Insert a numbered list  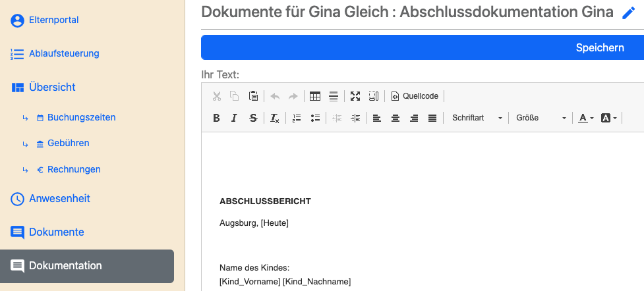[297, 118]
